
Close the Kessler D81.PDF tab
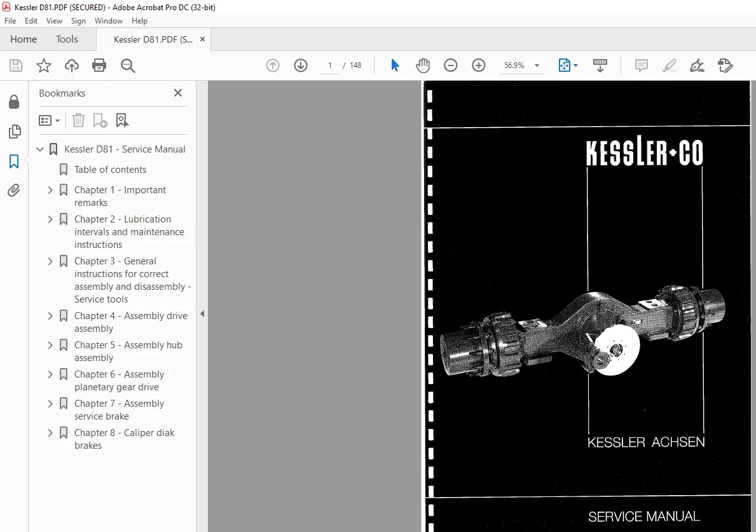click(x=202, y=39)
